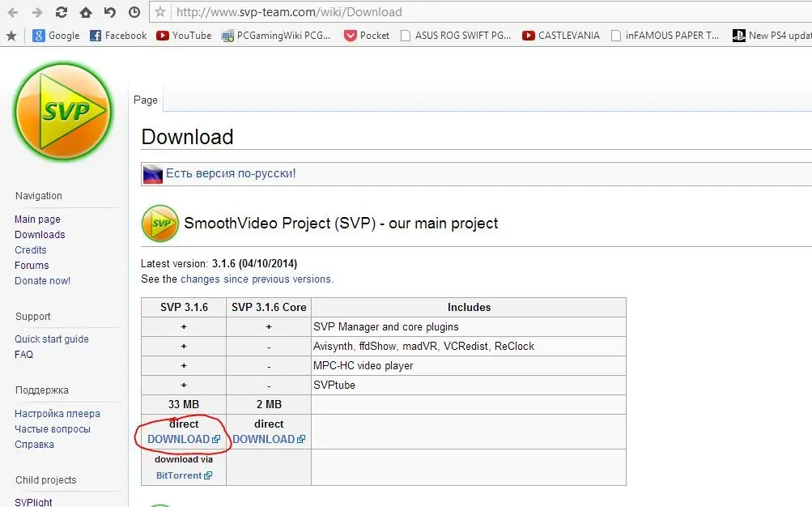Click the small SVP icon beside heading
The height and width of the screenshot is (507, 812).
(160, 224)
